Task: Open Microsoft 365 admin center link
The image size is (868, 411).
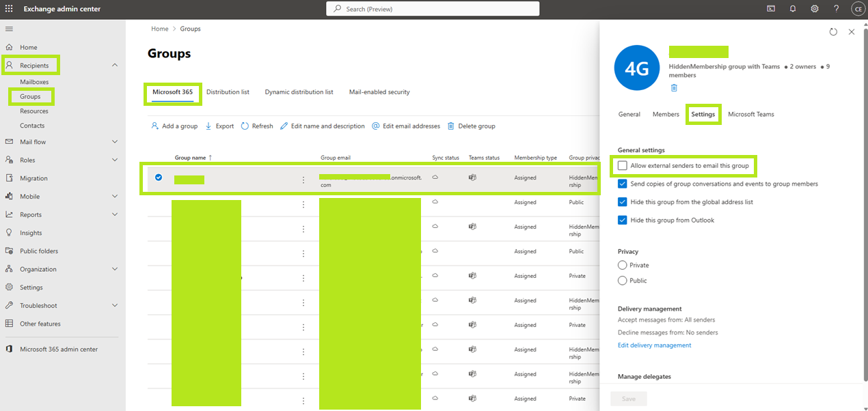Action: 59,349
